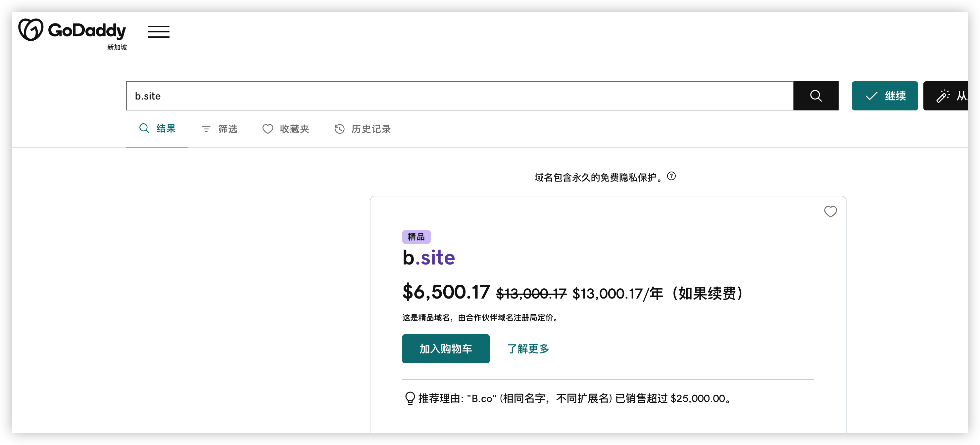The height and width of the screenshot is (445, 980).
Task: Click the 新加坡 region label
Action: click(x=117, y=48)
